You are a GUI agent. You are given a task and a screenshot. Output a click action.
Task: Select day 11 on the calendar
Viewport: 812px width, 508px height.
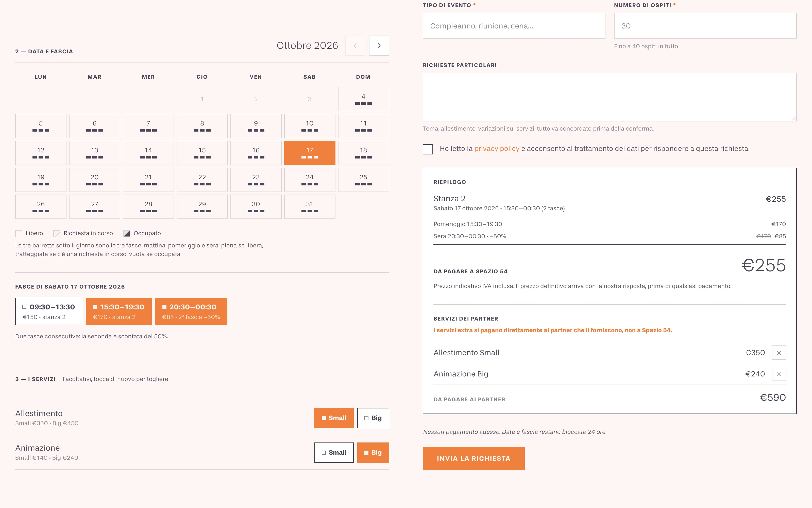(363, 126)
